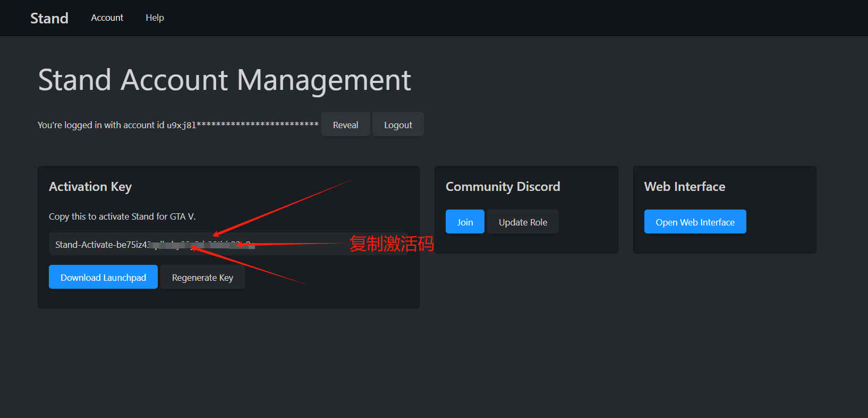The image size is (868, 418).
Task: Open the Web Interface
Action: tap(695, 222)
